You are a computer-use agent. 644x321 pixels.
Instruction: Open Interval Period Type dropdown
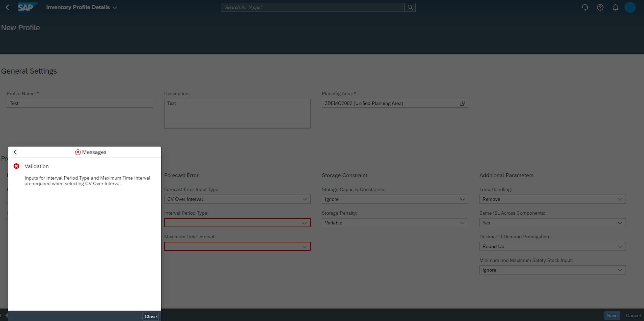pyautogui.click(x=304, y=223)
